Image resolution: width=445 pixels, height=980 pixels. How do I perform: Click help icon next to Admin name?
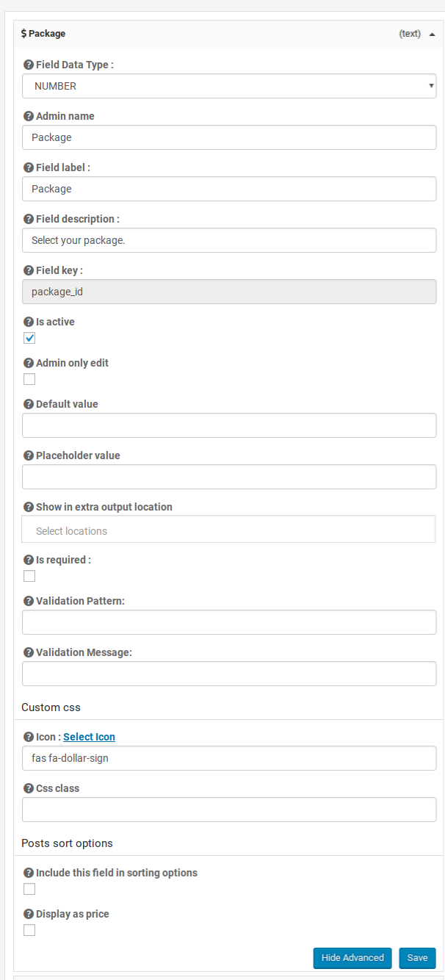(x=29, y=116)
